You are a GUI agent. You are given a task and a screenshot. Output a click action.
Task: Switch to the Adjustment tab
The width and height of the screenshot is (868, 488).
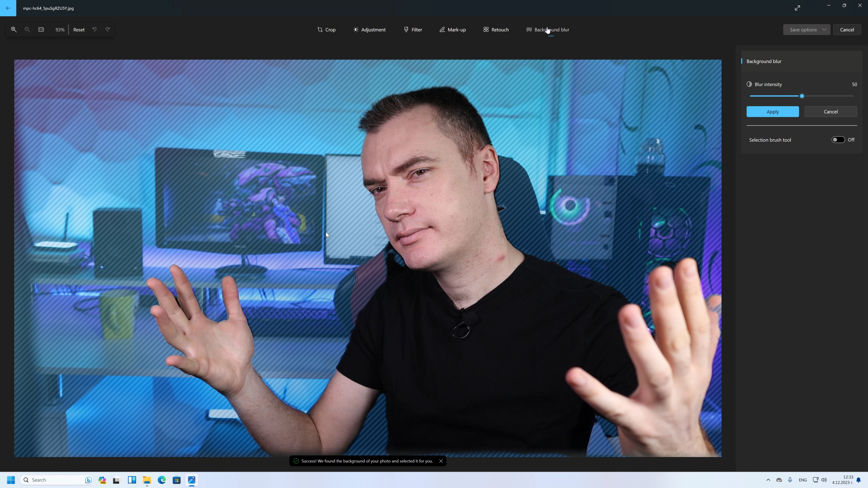pos(369,30)
